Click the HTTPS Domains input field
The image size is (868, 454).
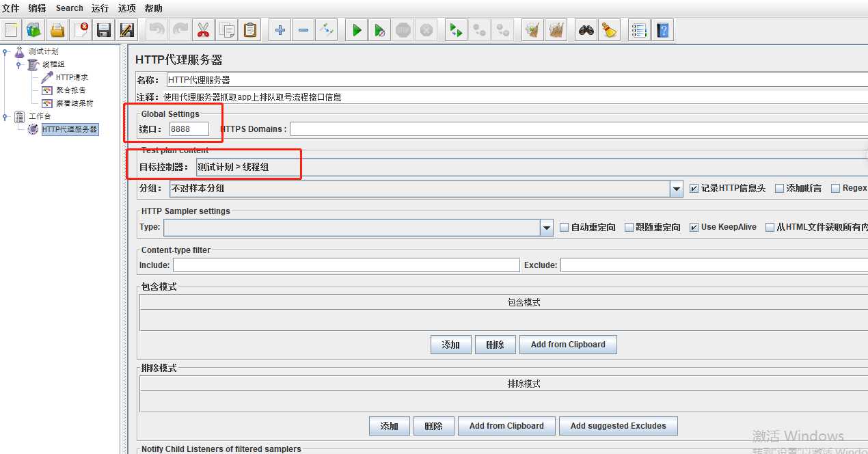pyautogui.click(x=579, y=129)
